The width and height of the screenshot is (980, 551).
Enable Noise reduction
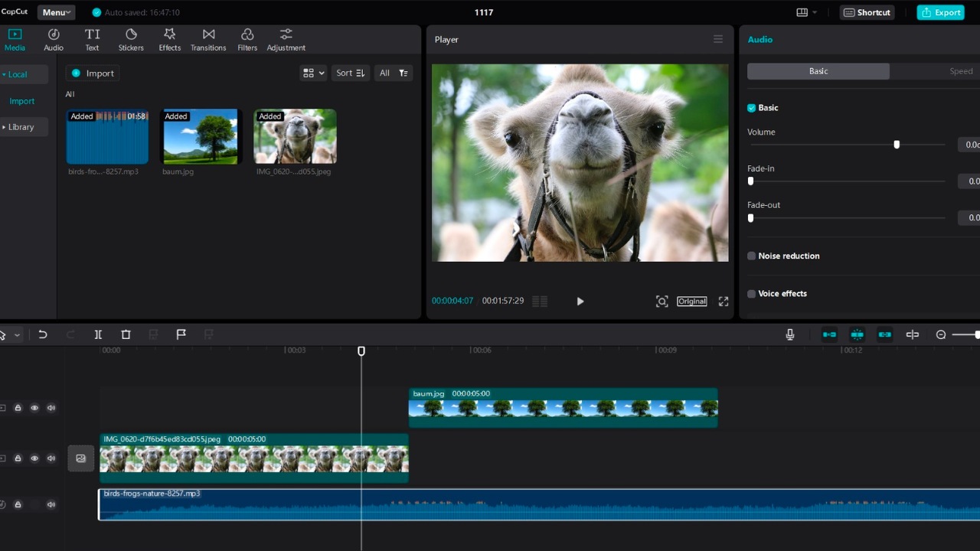(x=751, y=256)
